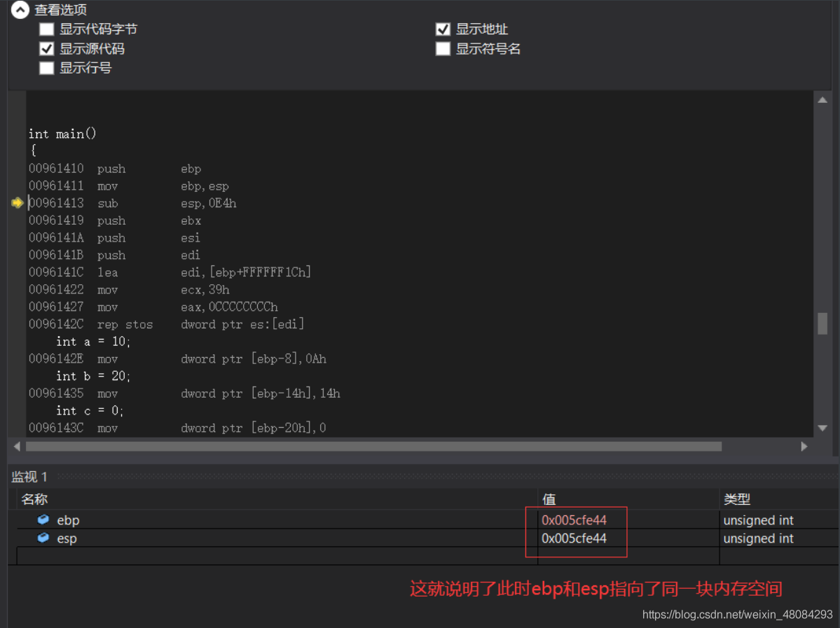Select the 监视 1 panel title

[29, 477]
